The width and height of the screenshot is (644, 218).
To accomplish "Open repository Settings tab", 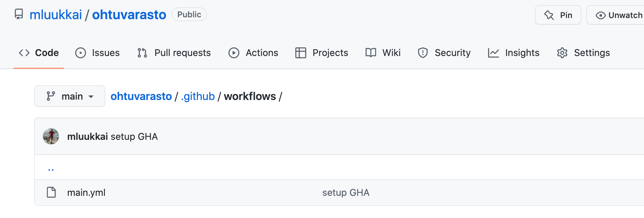I will point(584,53).
